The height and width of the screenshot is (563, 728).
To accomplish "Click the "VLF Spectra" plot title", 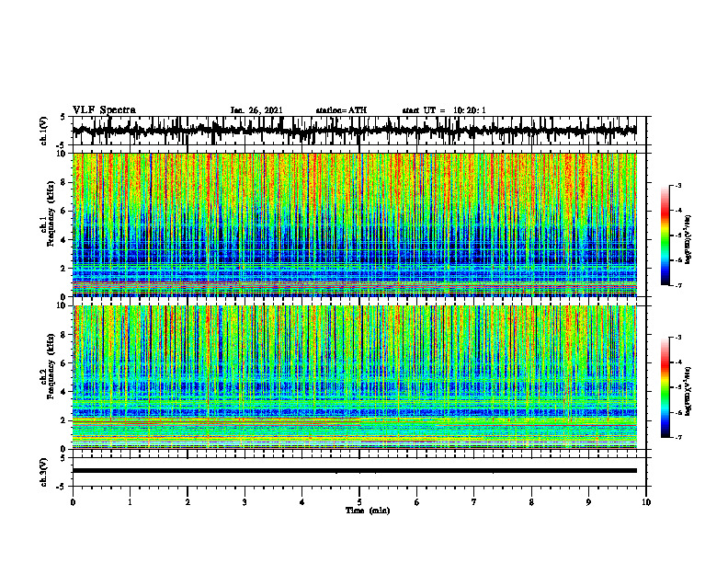I will coord(104,110).
